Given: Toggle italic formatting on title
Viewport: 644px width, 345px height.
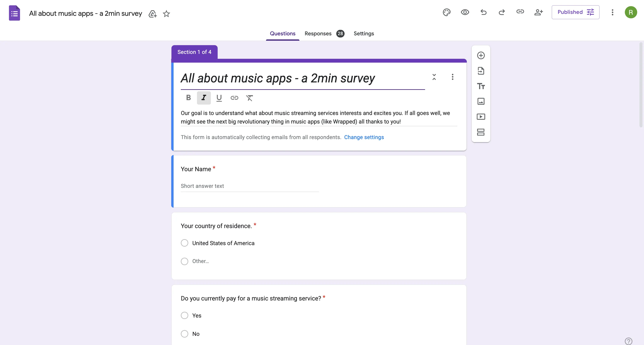Looking at the screenshot, I should tap(204, 98).
